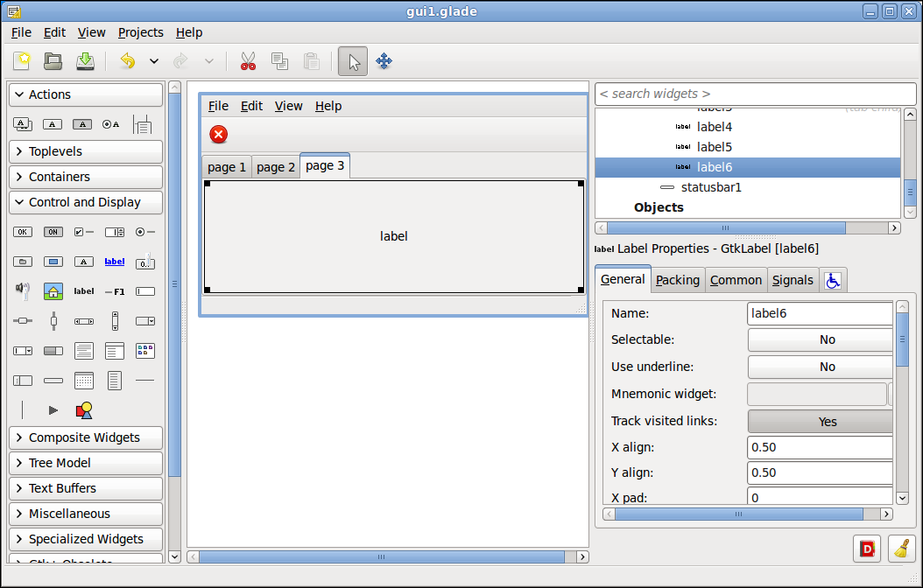Select the Color Button widget
The width and height of the screenshot is (923, 588).
[53, 262]
